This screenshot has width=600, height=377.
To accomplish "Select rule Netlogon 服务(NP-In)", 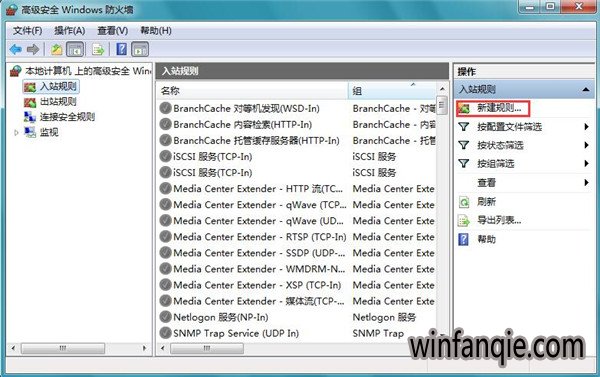I will (221, 318).
